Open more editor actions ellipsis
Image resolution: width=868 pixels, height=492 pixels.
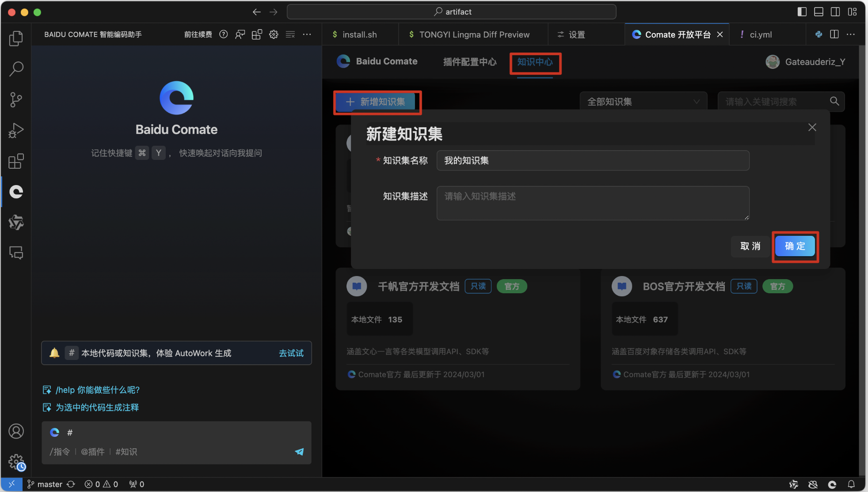click(x=851, y=34)
